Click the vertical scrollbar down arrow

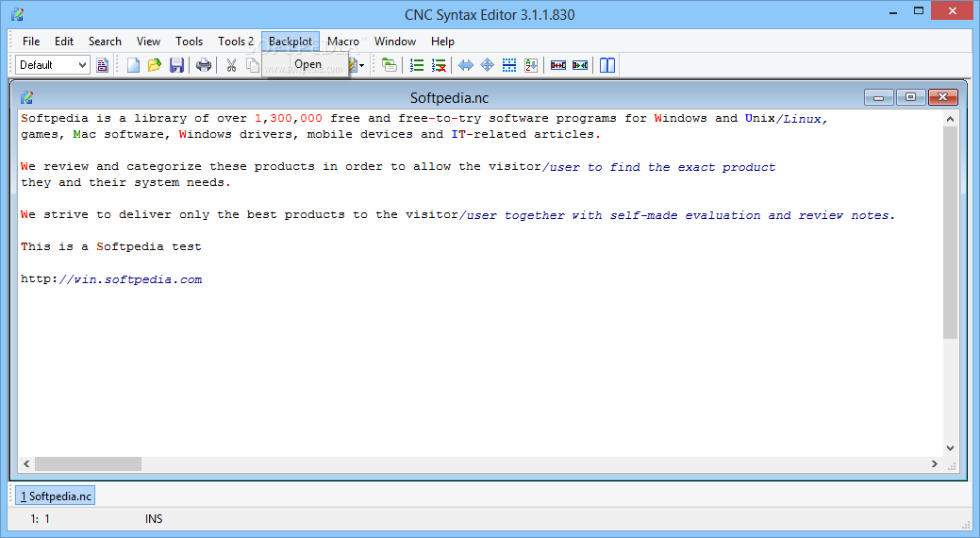click(950, 448)
